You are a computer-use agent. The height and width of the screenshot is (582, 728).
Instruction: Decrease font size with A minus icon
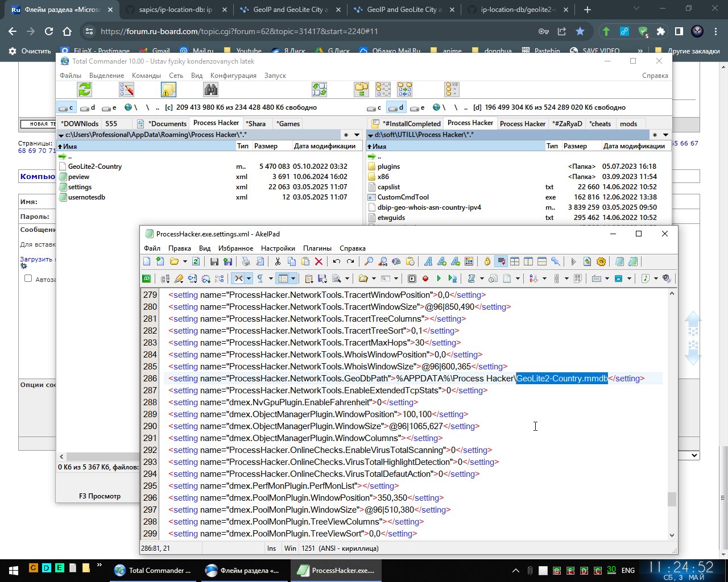point(456,261)
